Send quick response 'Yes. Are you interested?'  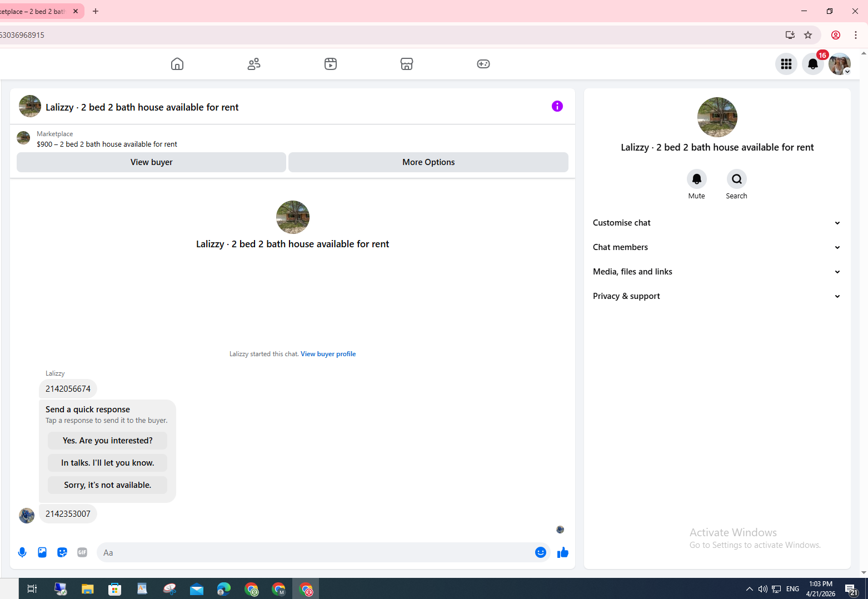coord(107,441)
